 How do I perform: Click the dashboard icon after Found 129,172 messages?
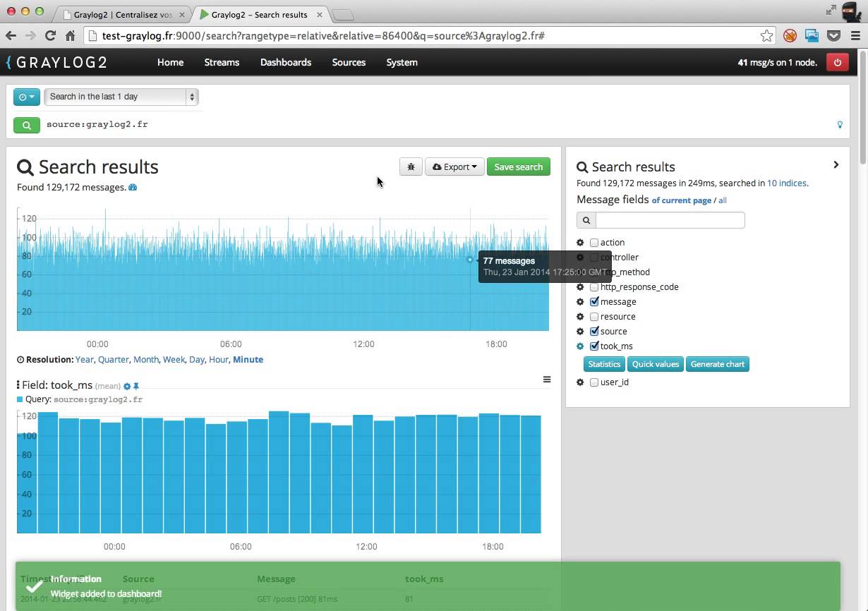point(133,188)
